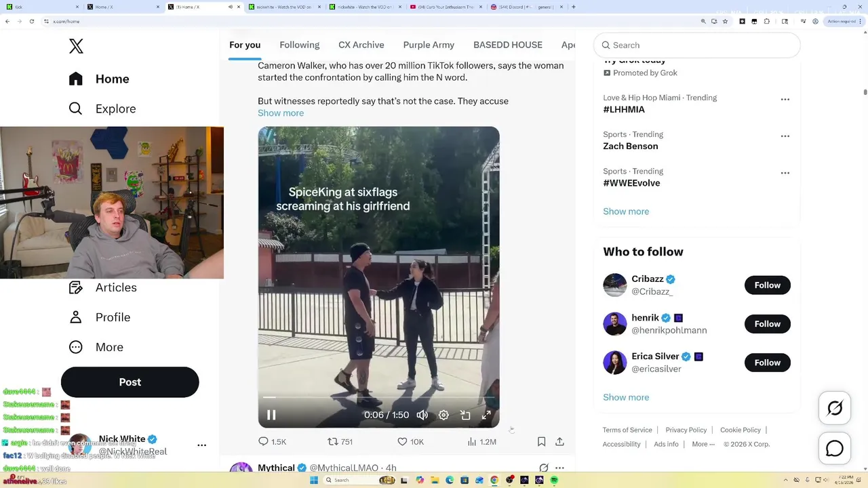Open Spotify from the taskbar
This screenshot has height=488, width=868.
[x=554, y=480]
